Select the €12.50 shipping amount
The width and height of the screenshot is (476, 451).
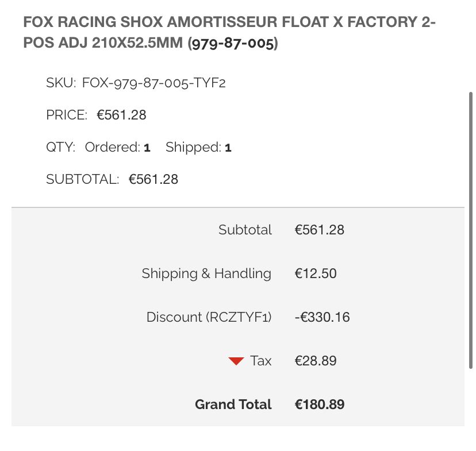click(316, 273)
